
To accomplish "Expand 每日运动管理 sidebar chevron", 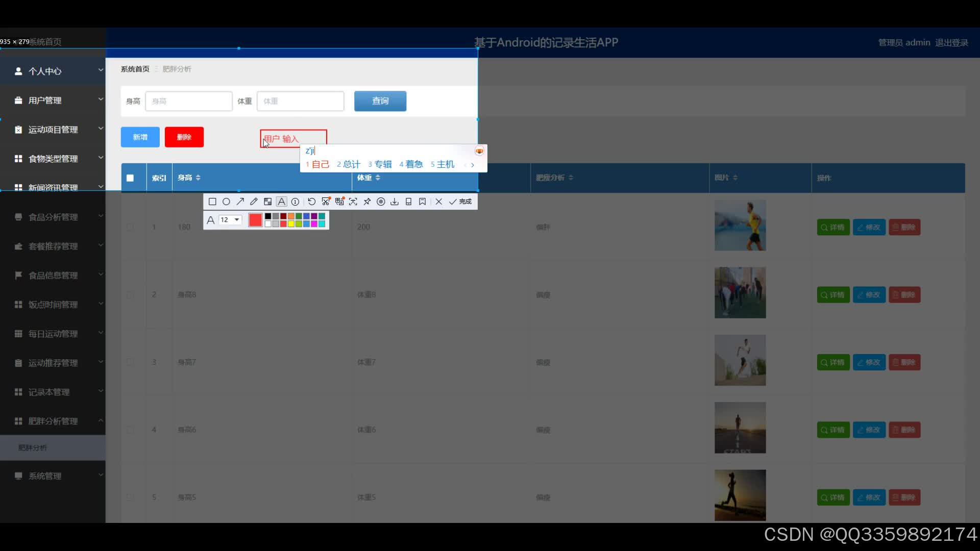I will click(101, 333).
